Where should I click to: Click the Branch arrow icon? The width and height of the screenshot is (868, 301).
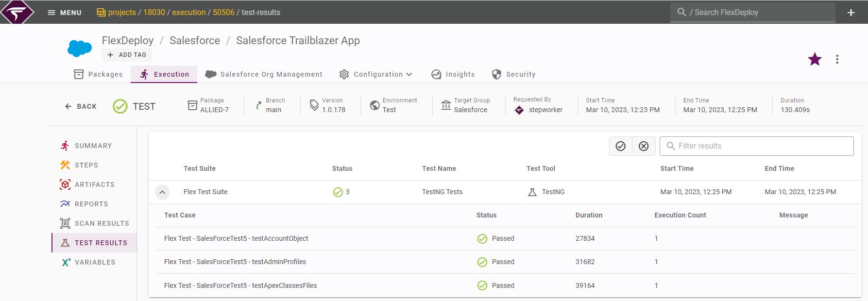(259, 105)
